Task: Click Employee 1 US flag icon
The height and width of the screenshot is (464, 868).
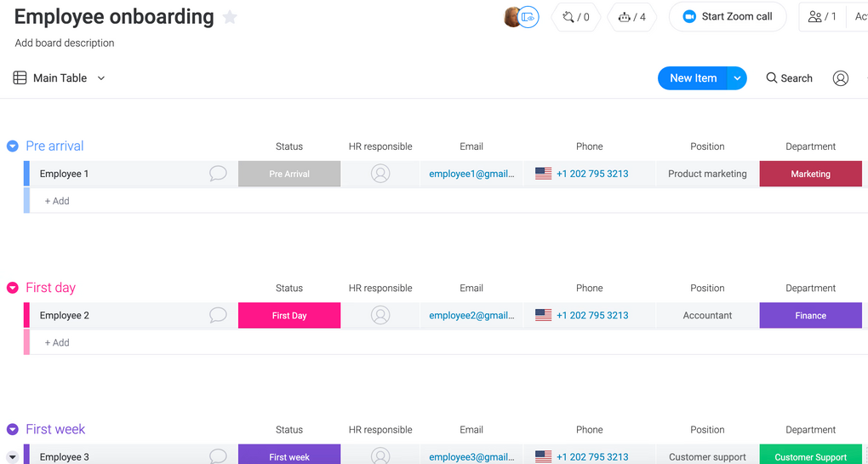Action: 544,174
